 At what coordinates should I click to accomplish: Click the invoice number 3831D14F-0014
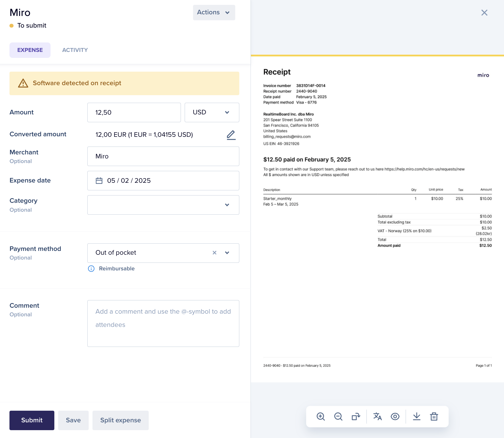(311, 86)
